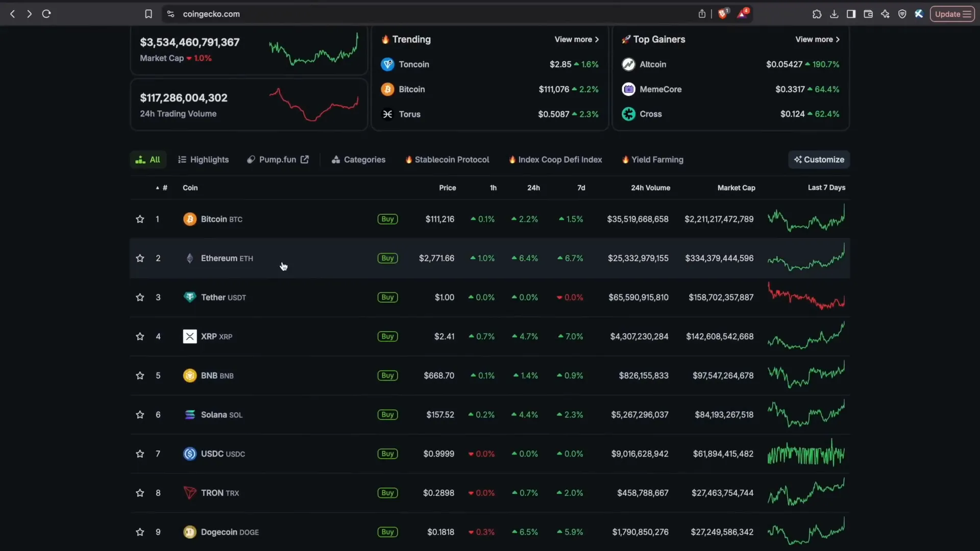Sort by Market Cap column header
This screenshot has width=980, height=551.
pyautogui.click(x=736, y=188)
